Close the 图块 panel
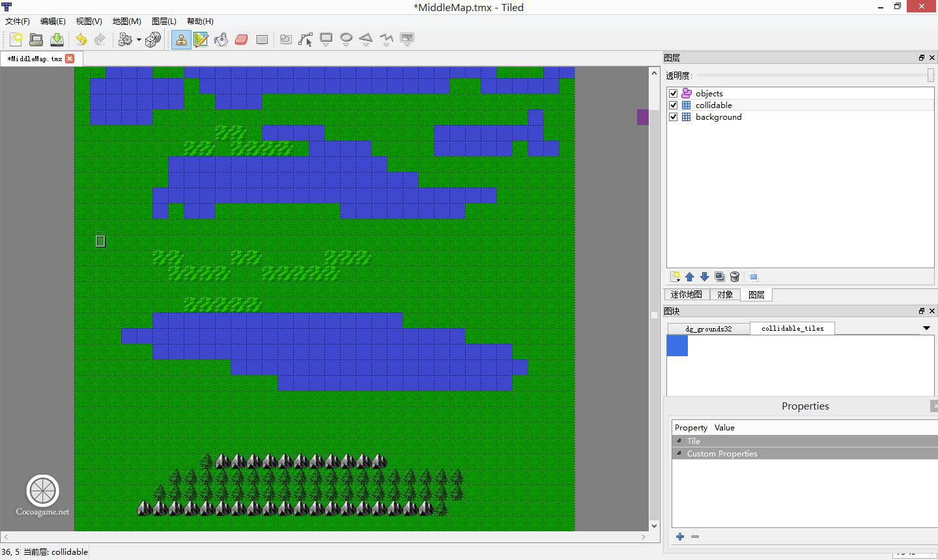 tap(932, 311)
